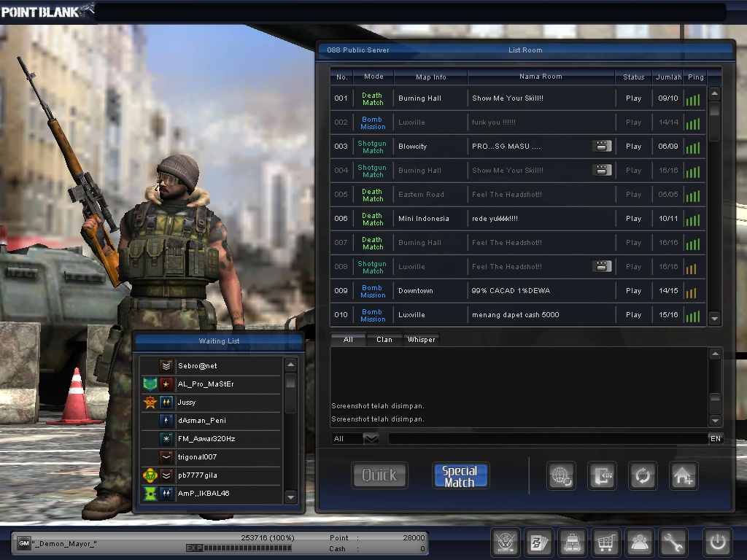
Task: Click room list scroll down arrow
Action: 715,318
